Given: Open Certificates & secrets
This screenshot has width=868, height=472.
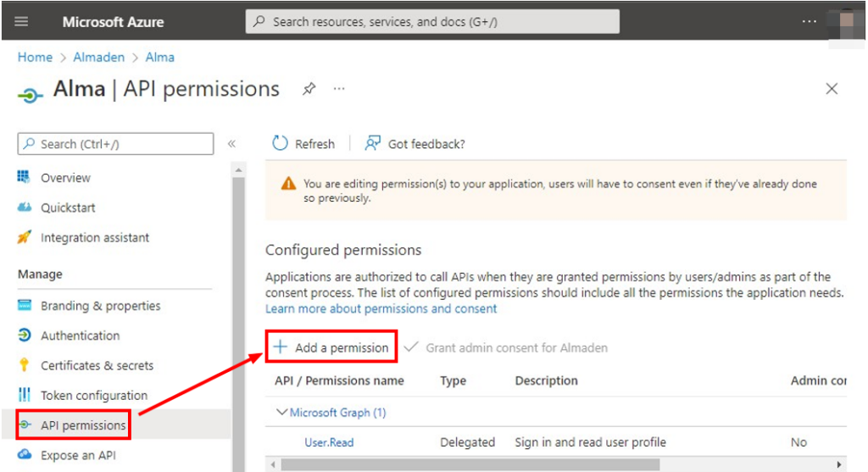Looking at the screenshot, I should pyautogui.click(x=97, y=365).
